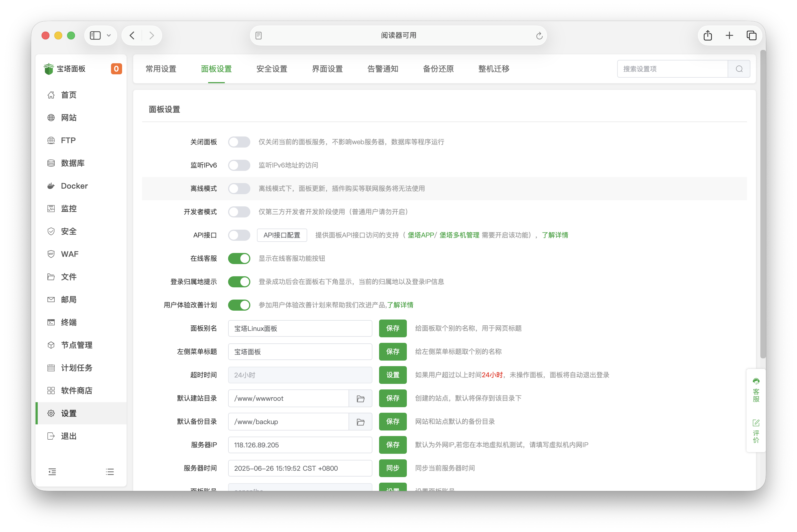Collapse the sidebar using the bottom-left icon

52,472
